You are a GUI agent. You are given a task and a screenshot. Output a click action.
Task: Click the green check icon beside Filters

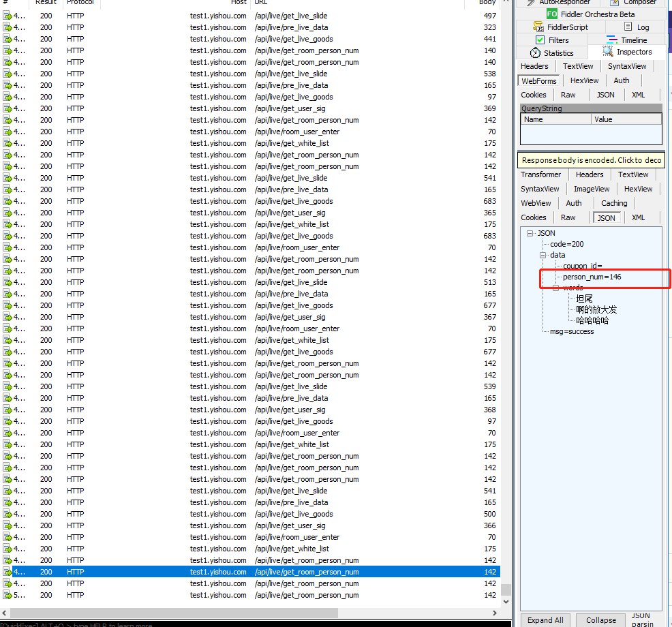pos(540,40)
